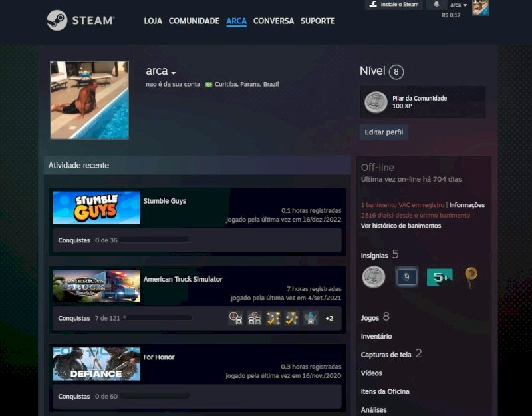This screenshot has height=416, width=532.
Task: Open third American Truck Simulator achievement icon
Action: tap(273, 318)
